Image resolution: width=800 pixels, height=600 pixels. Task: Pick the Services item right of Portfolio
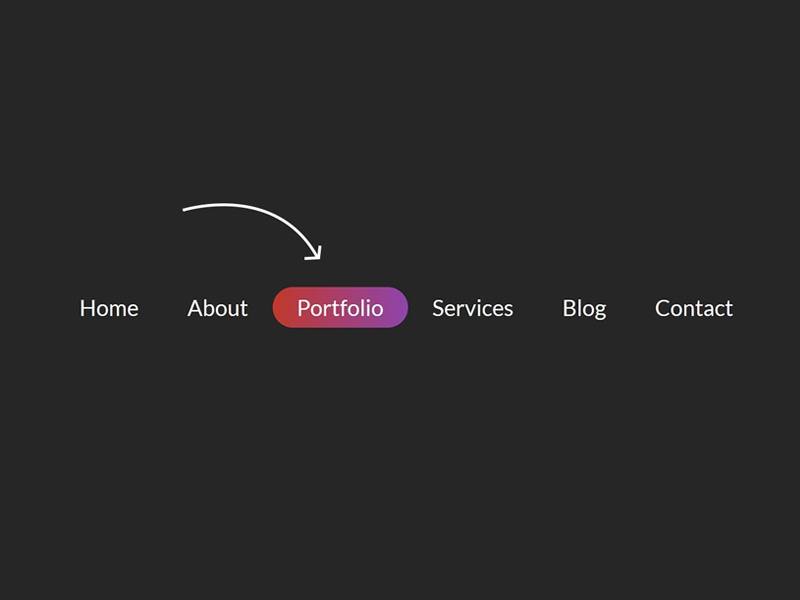coord(472,308)
